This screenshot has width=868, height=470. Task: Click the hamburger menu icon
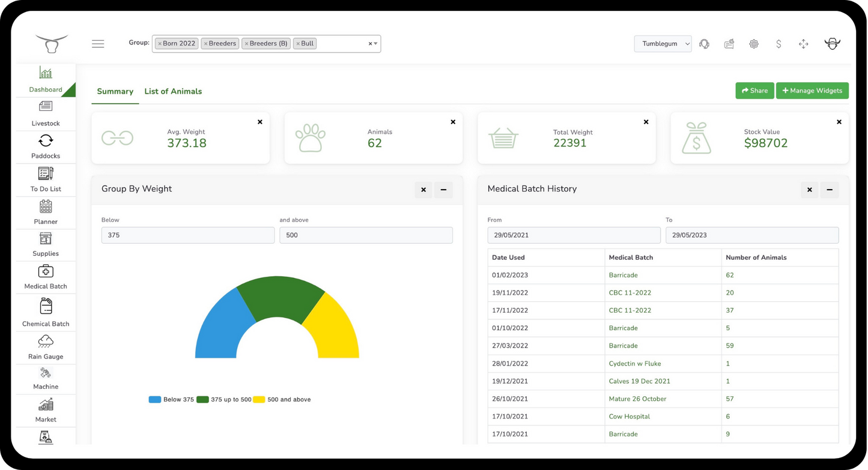(x=98, y=44)
